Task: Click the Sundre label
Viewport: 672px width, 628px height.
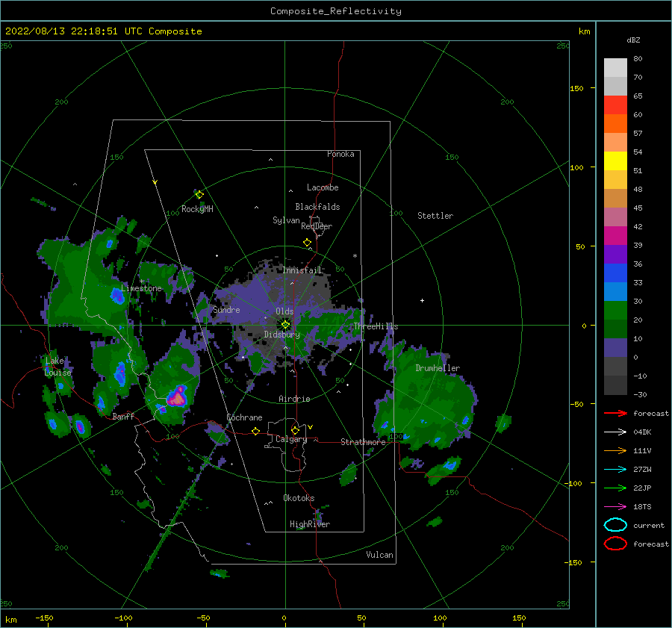Action: click(x=226, y=310)
